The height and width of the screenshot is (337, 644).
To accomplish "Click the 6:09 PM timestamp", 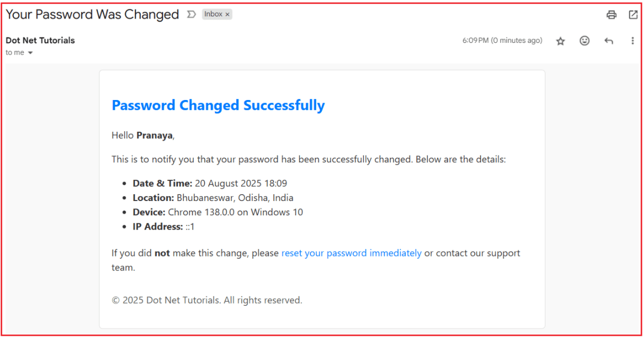I will tap(502, 40).
